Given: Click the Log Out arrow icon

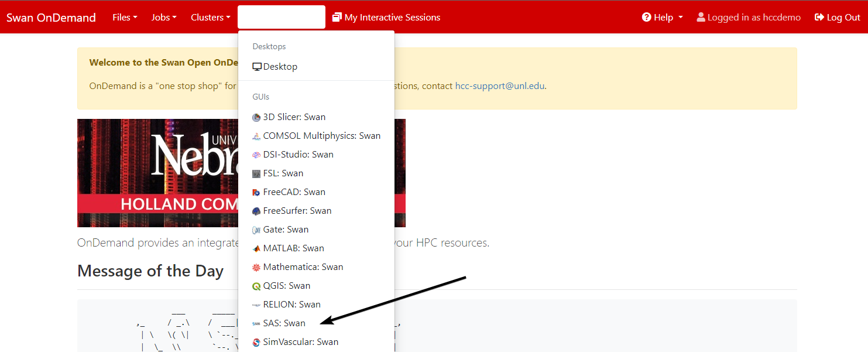Looking at the screenshot, I should click(x=819, y=18).
